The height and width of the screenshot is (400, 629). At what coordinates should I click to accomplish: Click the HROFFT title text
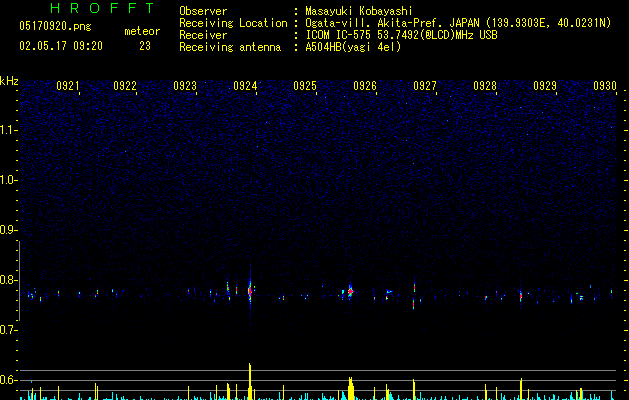(102, 8)
